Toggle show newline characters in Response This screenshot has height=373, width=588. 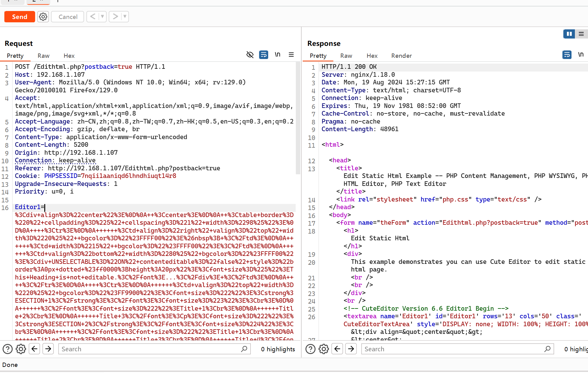[581, 54]
